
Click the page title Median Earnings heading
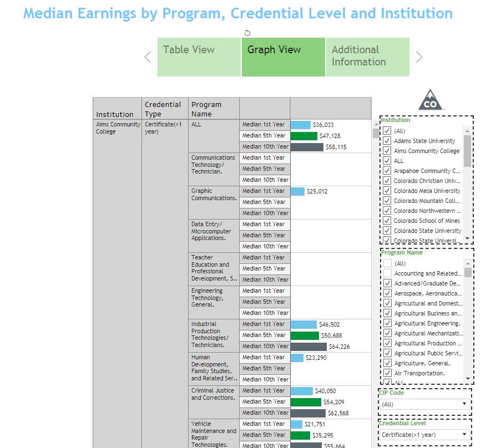coord(238,14)
